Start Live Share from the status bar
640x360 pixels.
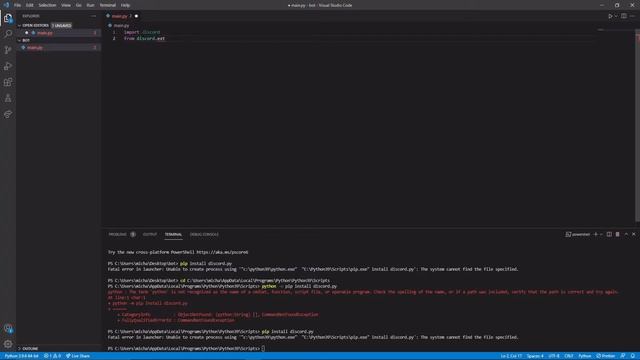pyautogui.click(x=78, y=356)
